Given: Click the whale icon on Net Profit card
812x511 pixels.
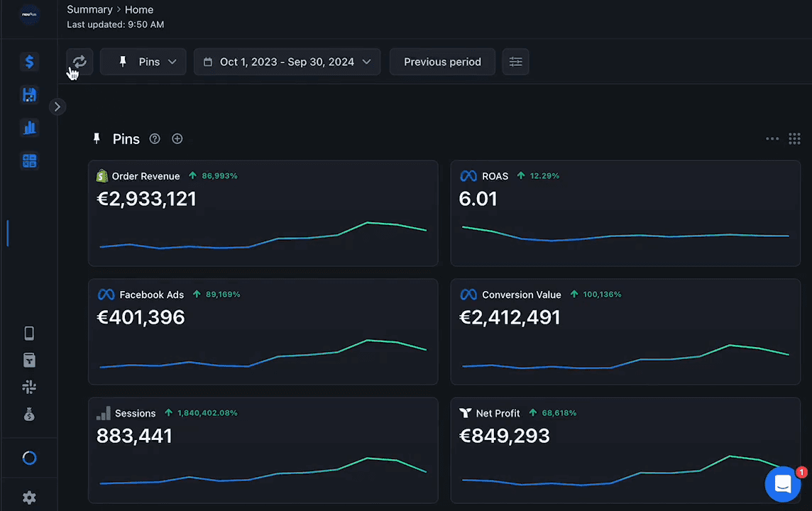Looking at the screenshot, I should 466,413.
